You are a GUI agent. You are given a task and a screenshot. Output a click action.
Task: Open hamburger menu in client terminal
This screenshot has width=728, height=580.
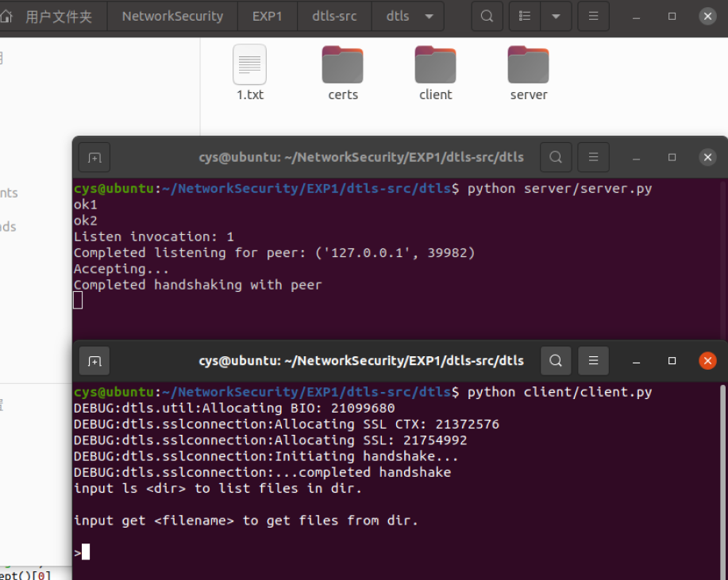click(593, 360)
